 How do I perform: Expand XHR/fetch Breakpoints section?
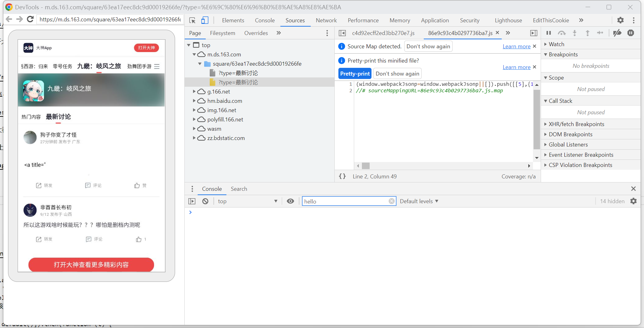pos(546,124)
